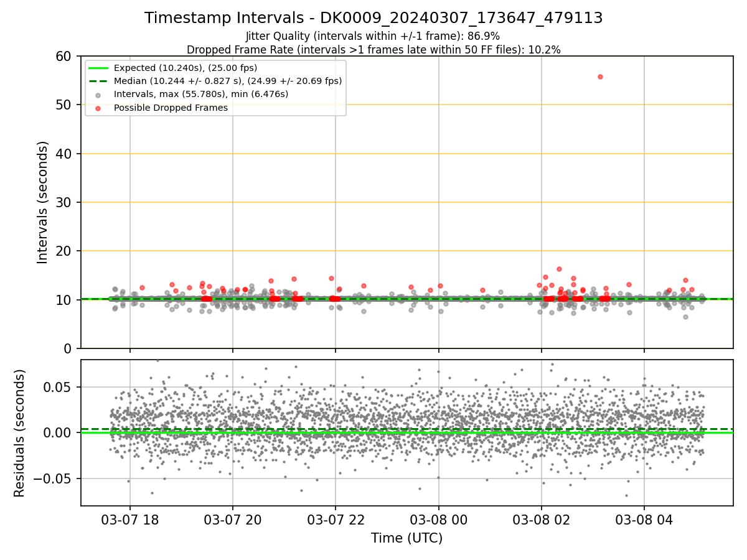The width and height of the screenshot is (747, 560).
Task: Click the x-axis tick label "03-07 20"
Action: [x=233, y=519]
